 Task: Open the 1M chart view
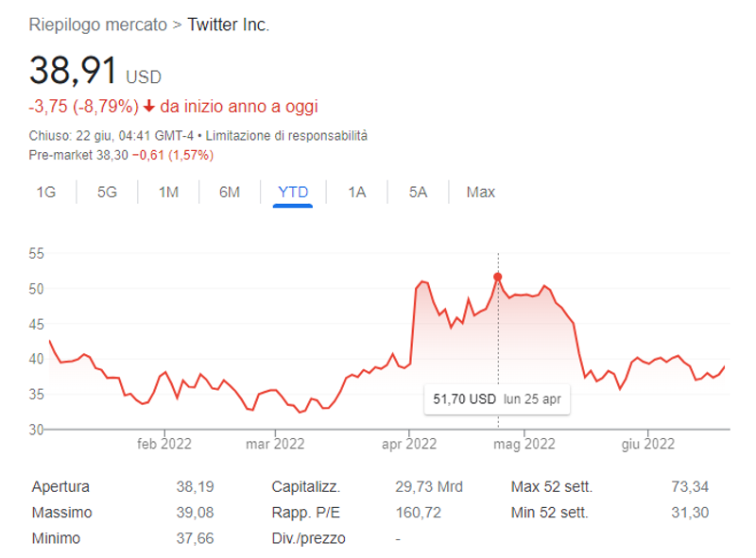pyautogui.click(x=168, y=192)
